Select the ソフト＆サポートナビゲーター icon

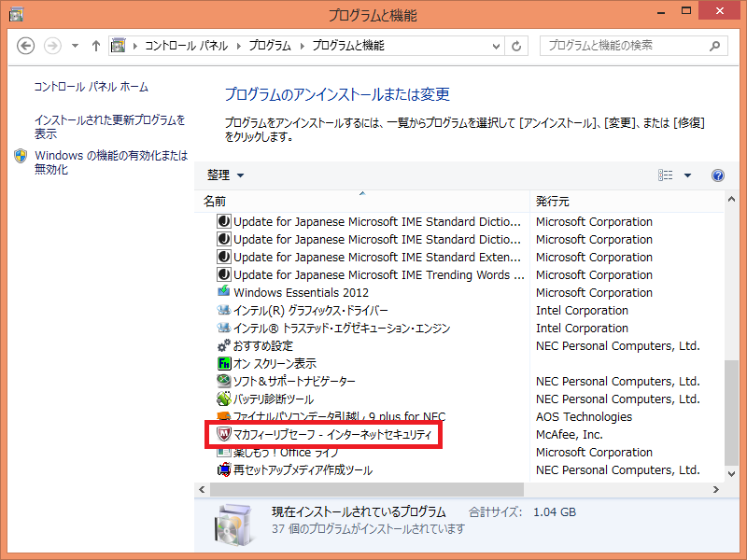coord(222,381)
